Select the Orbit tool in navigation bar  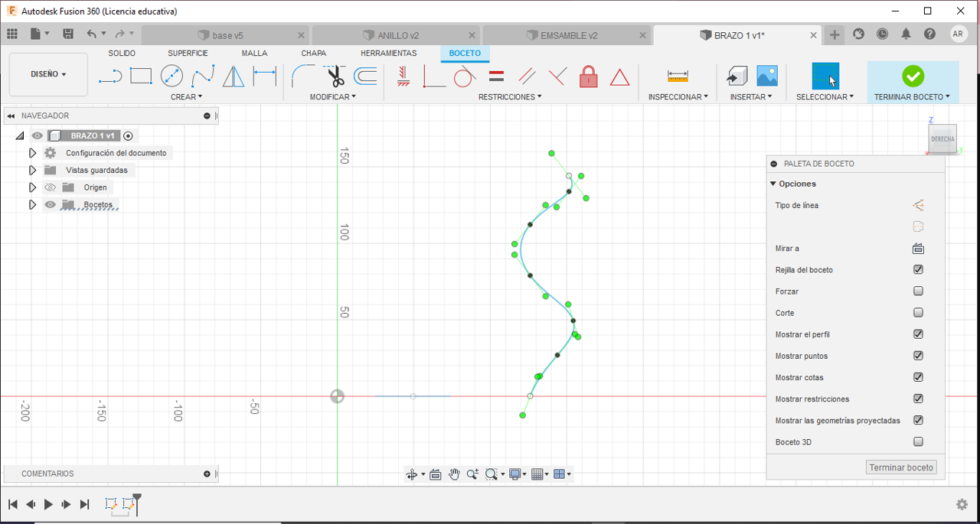tap(412, 474)
